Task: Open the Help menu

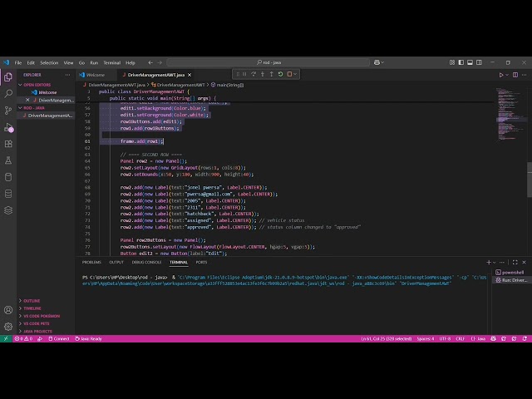Action: pyautogui.click(x=131, y=63)
